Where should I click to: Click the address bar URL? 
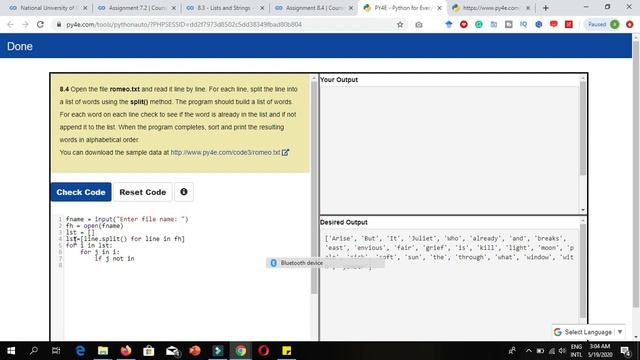point(184,24)
